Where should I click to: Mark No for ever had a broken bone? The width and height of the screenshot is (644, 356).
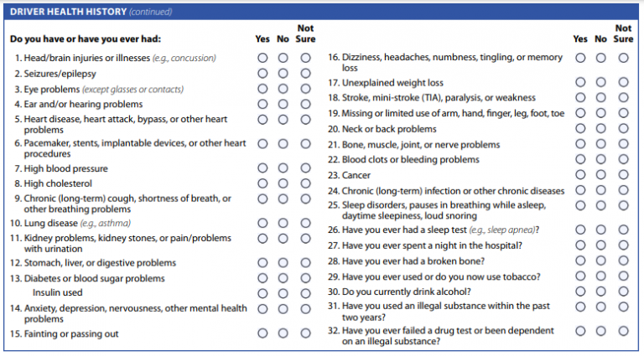click(x=601, y=261)
